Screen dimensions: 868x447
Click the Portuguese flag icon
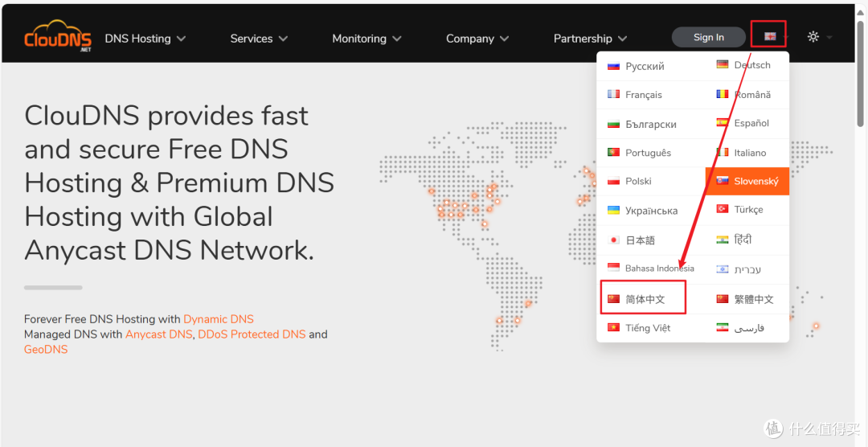[612, 152]
